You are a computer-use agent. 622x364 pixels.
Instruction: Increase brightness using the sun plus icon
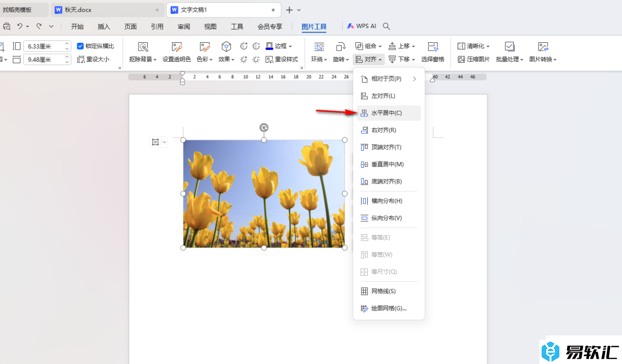point(244,59)
